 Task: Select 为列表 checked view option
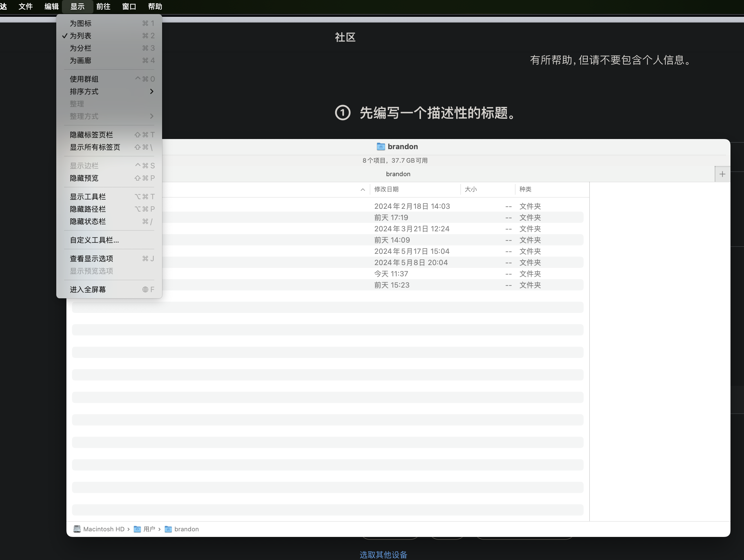(80, 36)
